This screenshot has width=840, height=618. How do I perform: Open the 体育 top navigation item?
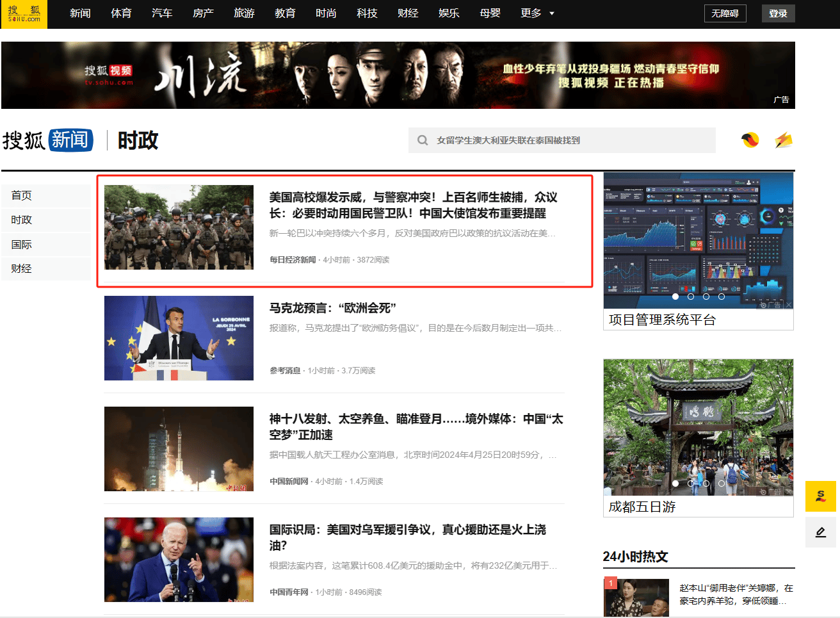click(121, 13)
